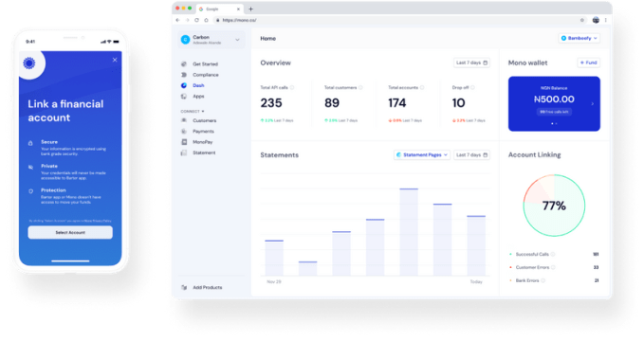Click the Statement sidebar icon
The image size is (644, 341).
pos(184,153)
